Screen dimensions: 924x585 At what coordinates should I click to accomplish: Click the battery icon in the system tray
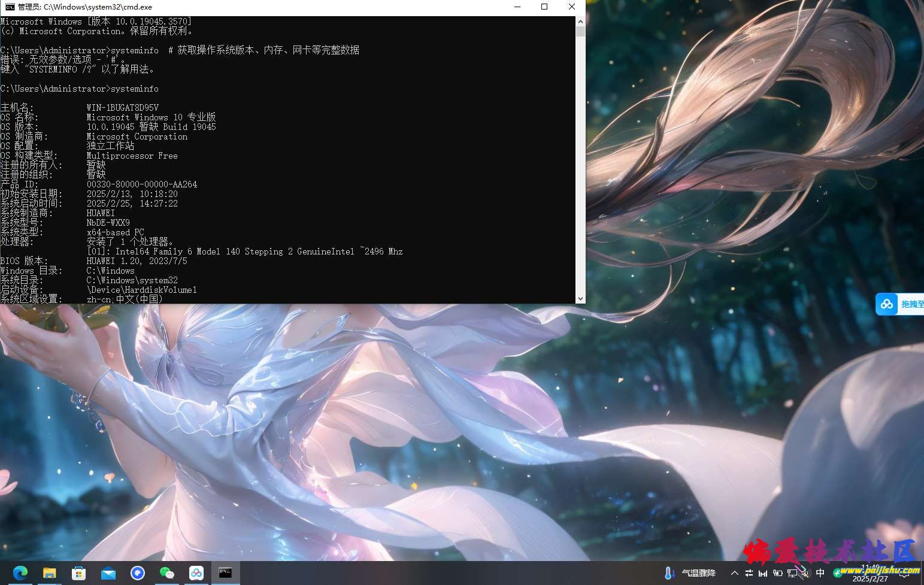click(x=777, y=572)
